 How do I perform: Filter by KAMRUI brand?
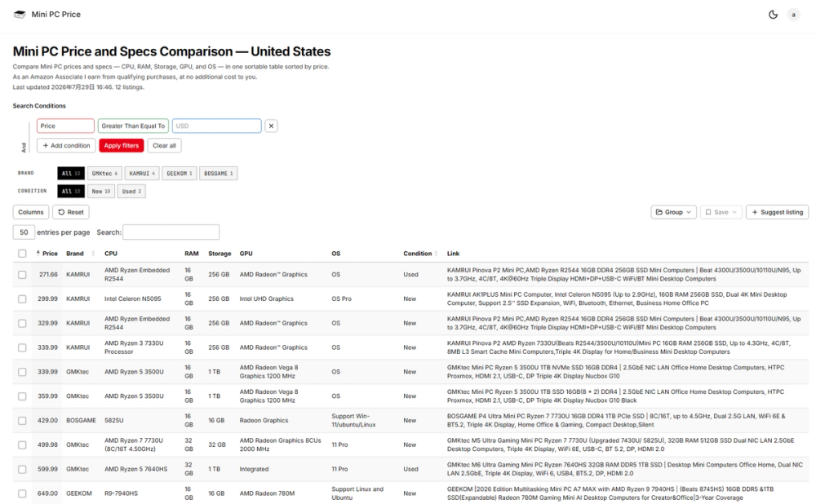pos(142,173)
